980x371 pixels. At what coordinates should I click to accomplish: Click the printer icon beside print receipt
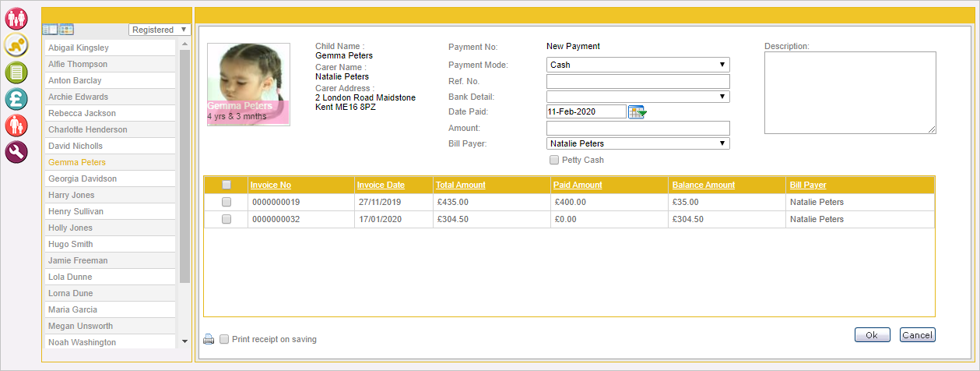tap(209, 339)
